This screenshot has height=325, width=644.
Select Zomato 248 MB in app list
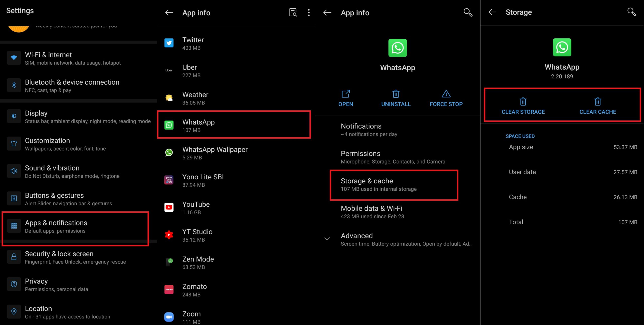[236, 290]
